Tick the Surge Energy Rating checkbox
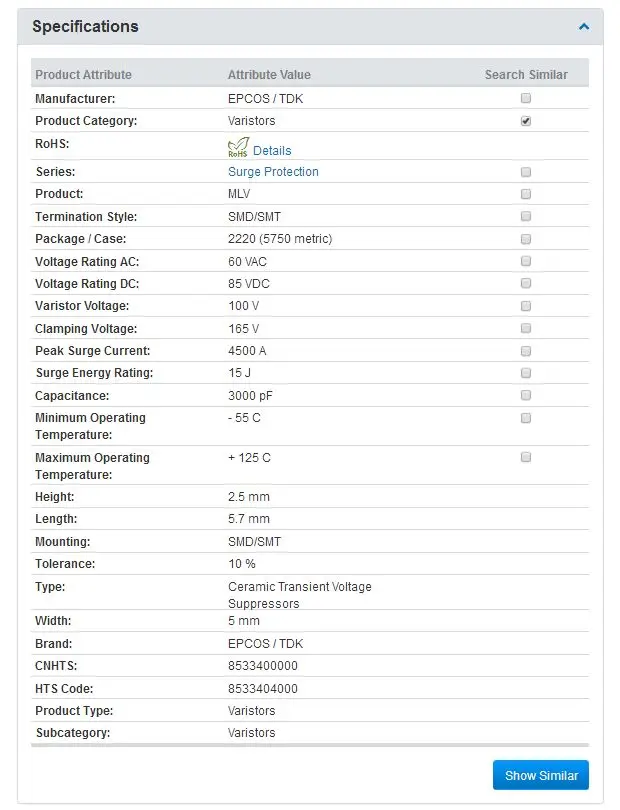Viewport: 620px width, 810px height. tap(526, 373)
